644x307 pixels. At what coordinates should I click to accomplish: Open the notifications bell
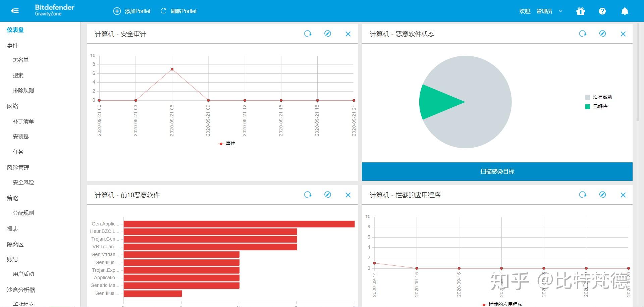coord(625,11)
